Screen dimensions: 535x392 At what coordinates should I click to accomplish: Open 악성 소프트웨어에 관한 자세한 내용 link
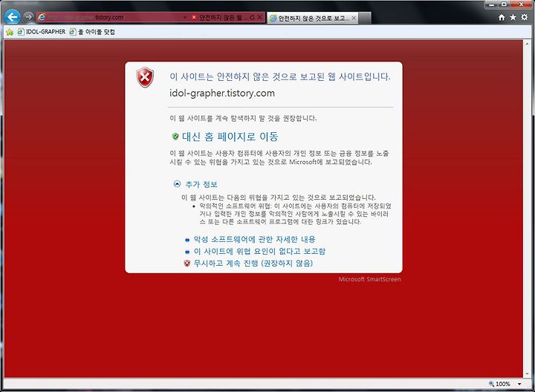click(x=255, y=239)
